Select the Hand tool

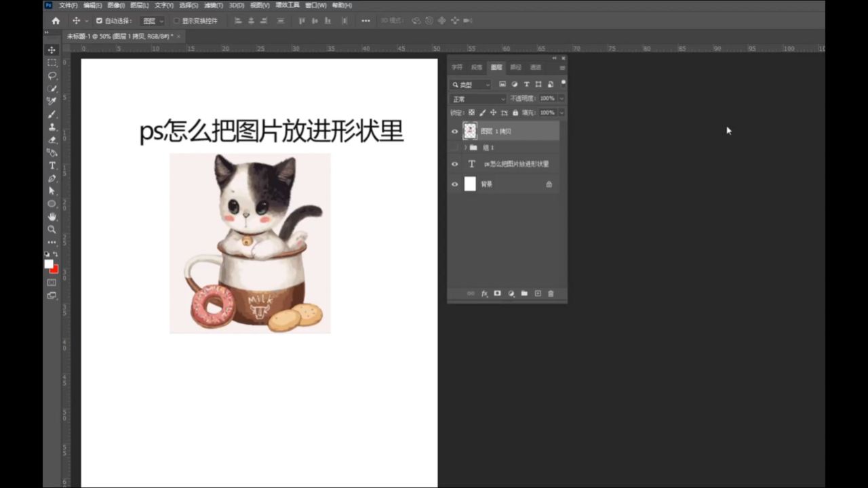coord(52,216)
